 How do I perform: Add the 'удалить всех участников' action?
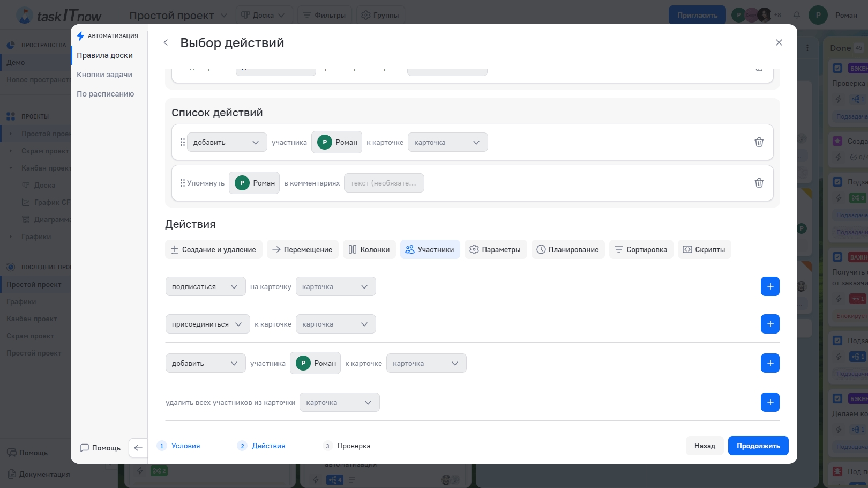[770, 402]
